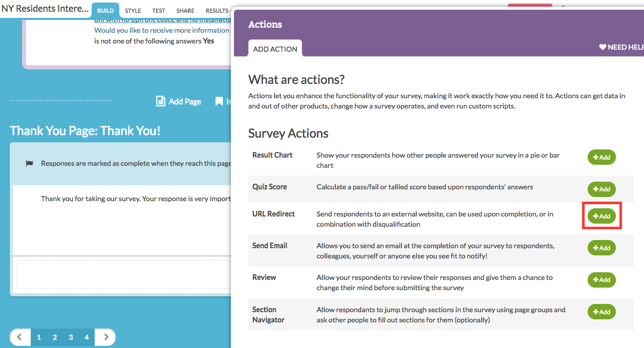This screenshot has height=348, width=644.
Task: Add the Section Navigator action
Action: click(x=602, y=312)
